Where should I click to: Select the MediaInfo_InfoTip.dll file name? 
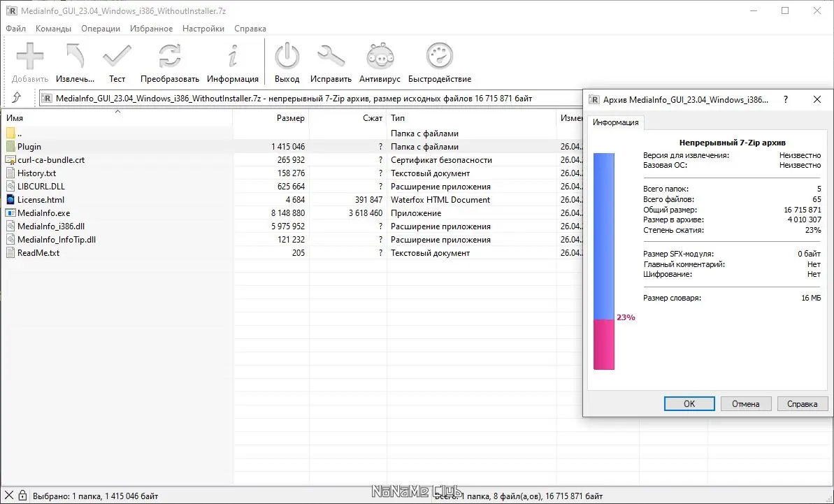[57, 239]
